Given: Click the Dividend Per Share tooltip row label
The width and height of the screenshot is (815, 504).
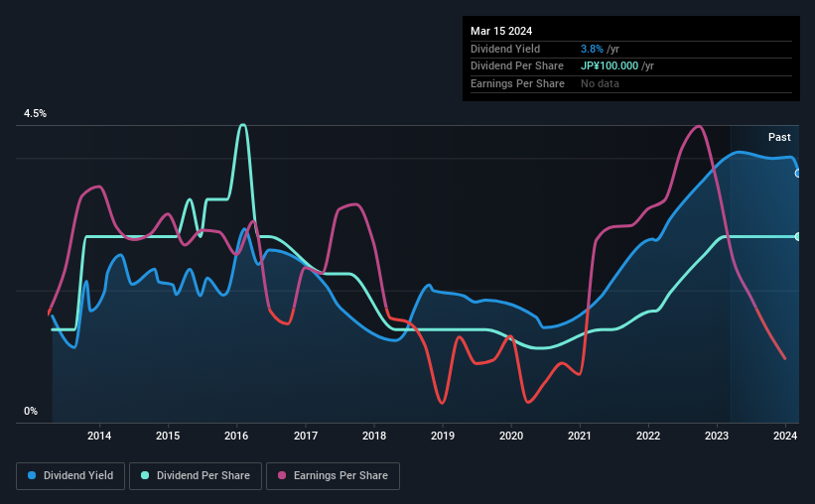Looking at the screenshot, I should [x=517, y=66].
